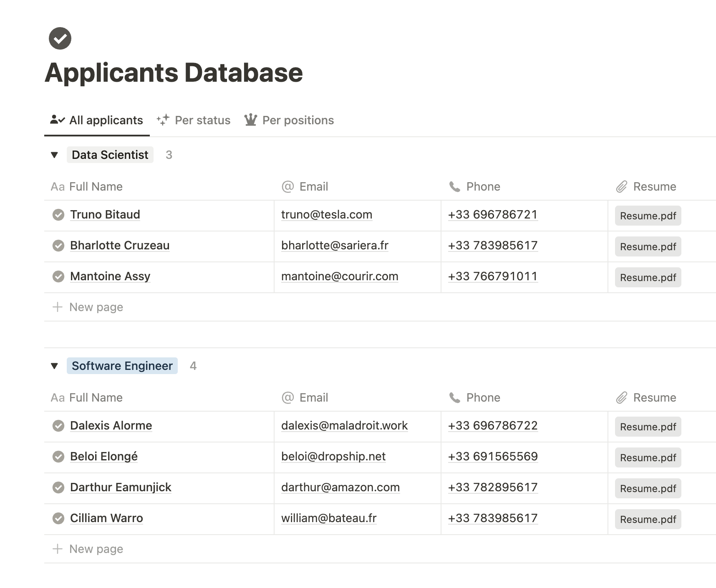This screenshot has height=588, width=716.
Task: Collapse the Data Scientist group
Action: [x=55, y=155]
